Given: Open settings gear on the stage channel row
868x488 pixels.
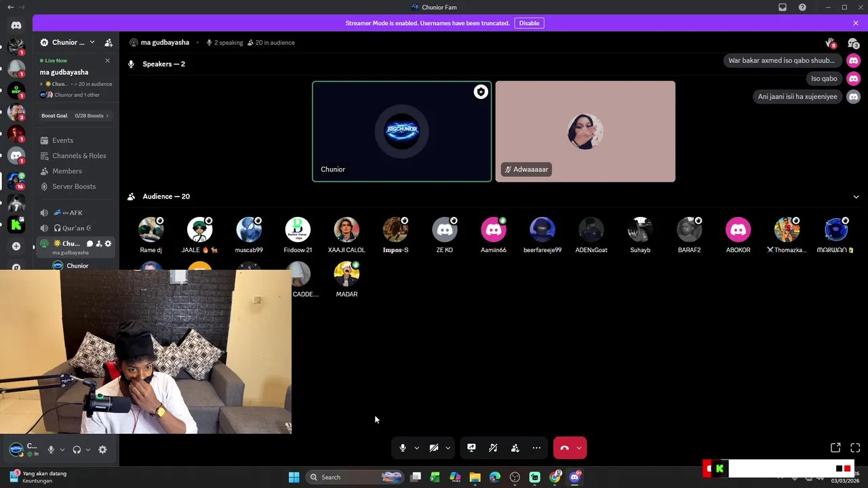Looking at the screenshot, I should point(108,244).
